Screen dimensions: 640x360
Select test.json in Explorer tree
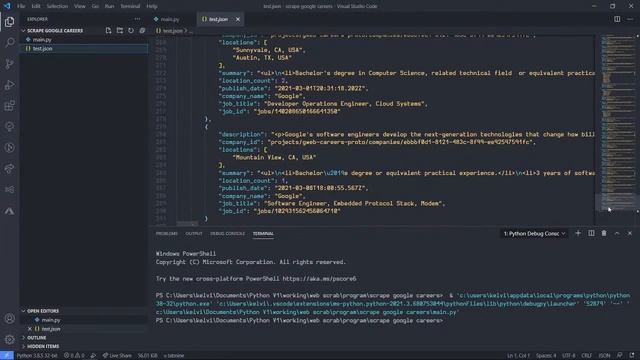(x=84, y=49)
